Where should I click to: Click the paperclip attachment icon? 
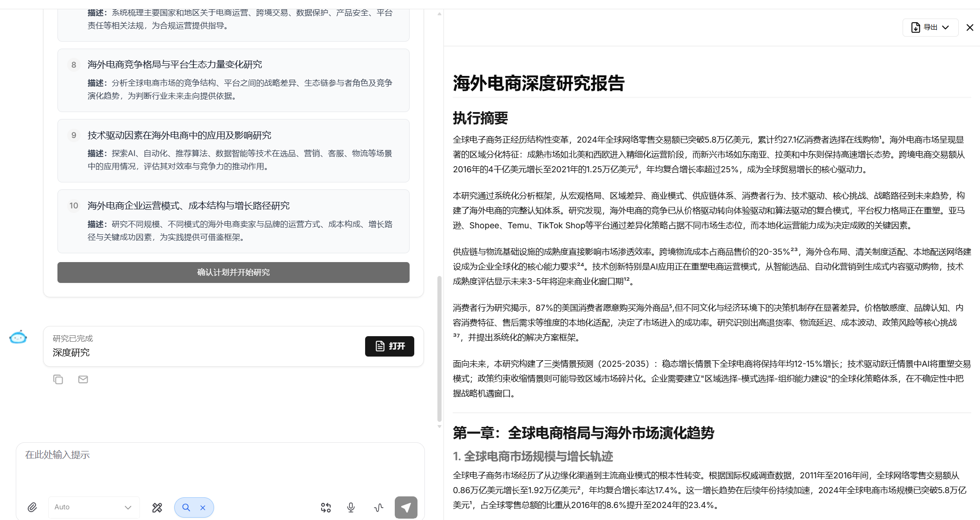click(32, 507)
